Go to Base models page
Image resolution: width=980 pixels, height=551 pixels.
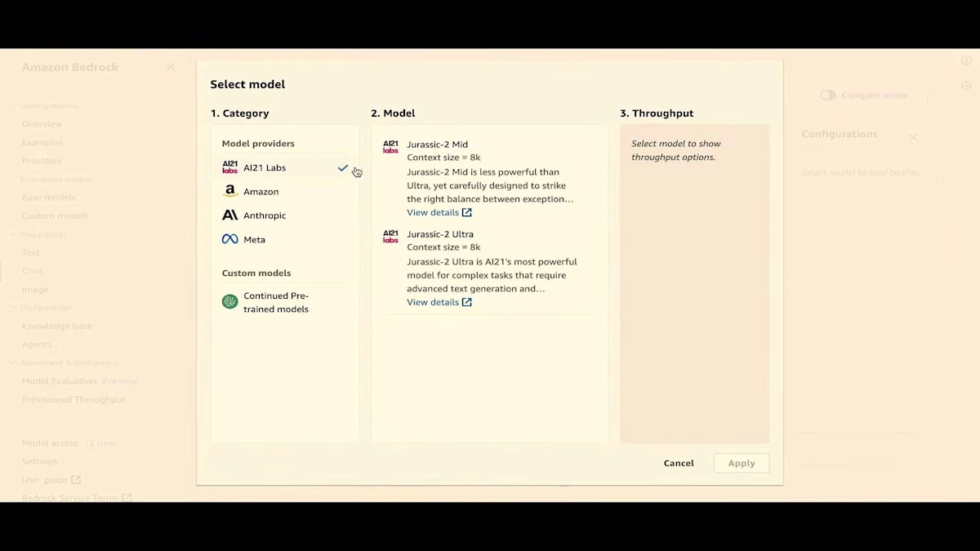coord(49,198)
